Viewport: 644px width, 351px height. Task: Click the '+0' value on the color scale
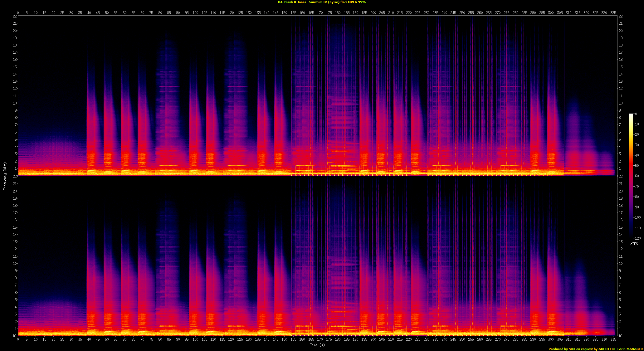tap(635, 114)
